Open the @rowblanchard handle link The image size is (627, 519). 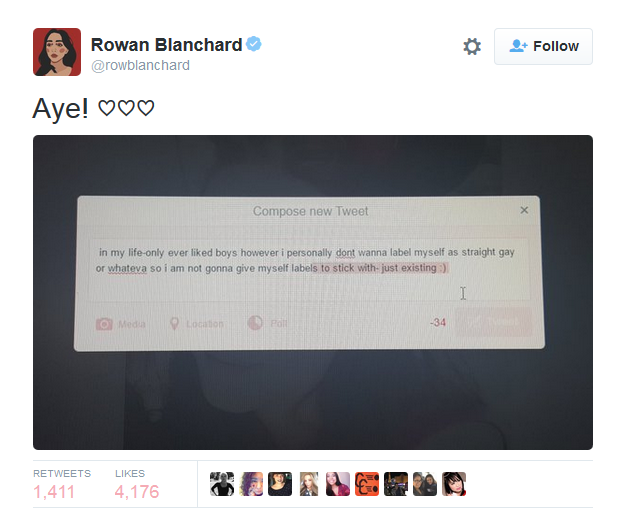[140, 65]
